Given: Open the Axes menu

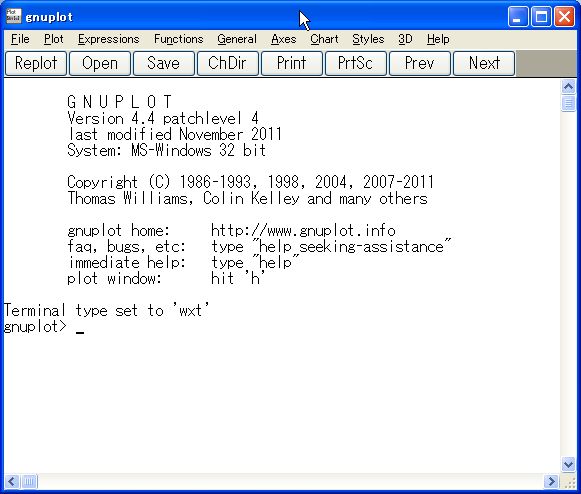Looking at the screenshot, I should pyautogui.click(x=283, y=39).
